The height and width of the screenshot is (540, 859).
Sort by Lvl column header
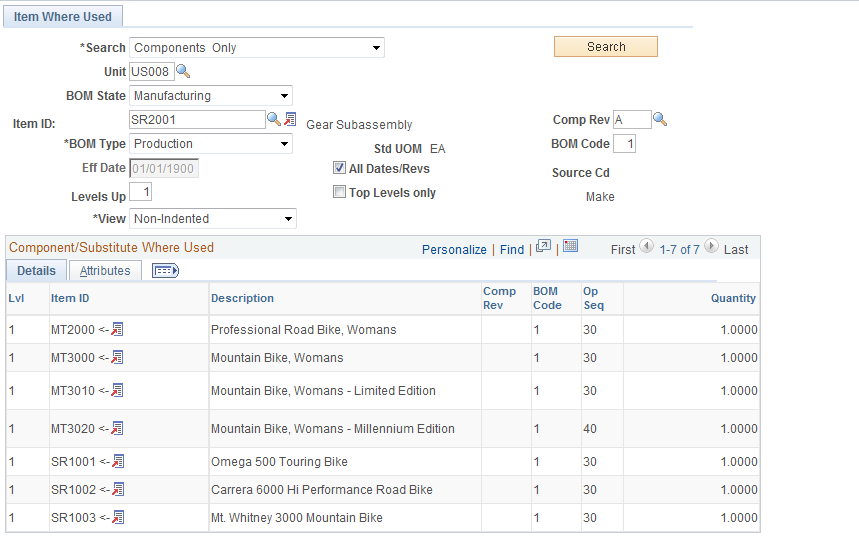(16, 298)
